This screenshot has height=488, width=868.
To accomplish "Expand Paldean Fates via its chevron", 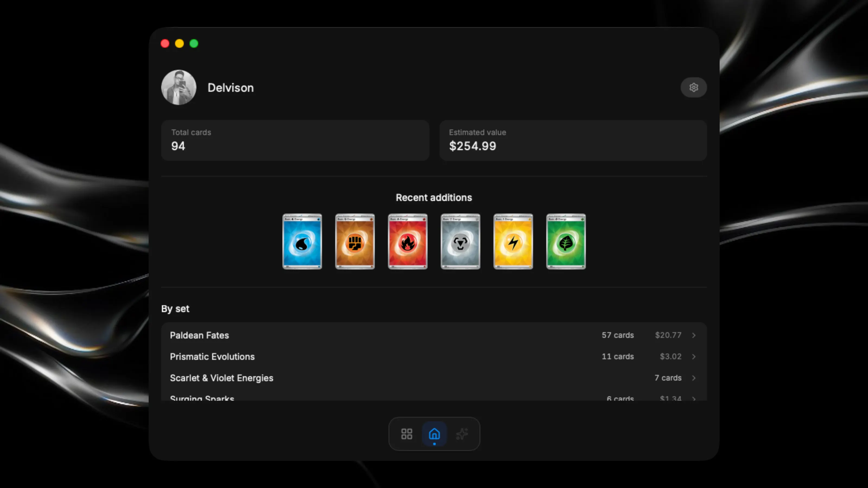I will pyautogui.click(x=694, y=335).
